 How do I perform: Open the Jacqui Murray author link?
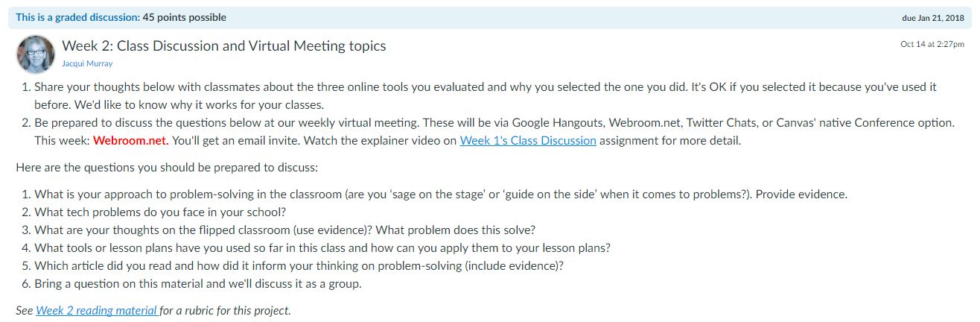(x=87, y=64)
